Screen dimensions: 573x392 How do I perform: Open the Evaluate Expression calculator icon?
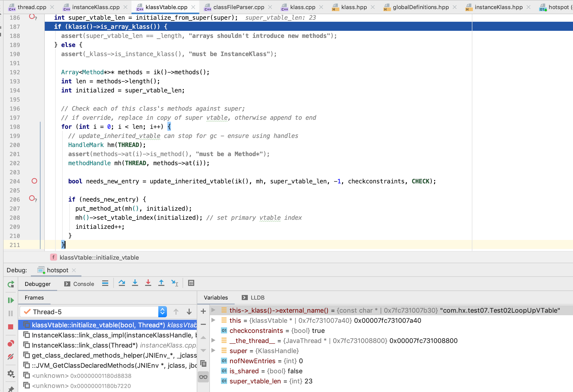coord(191,283)
